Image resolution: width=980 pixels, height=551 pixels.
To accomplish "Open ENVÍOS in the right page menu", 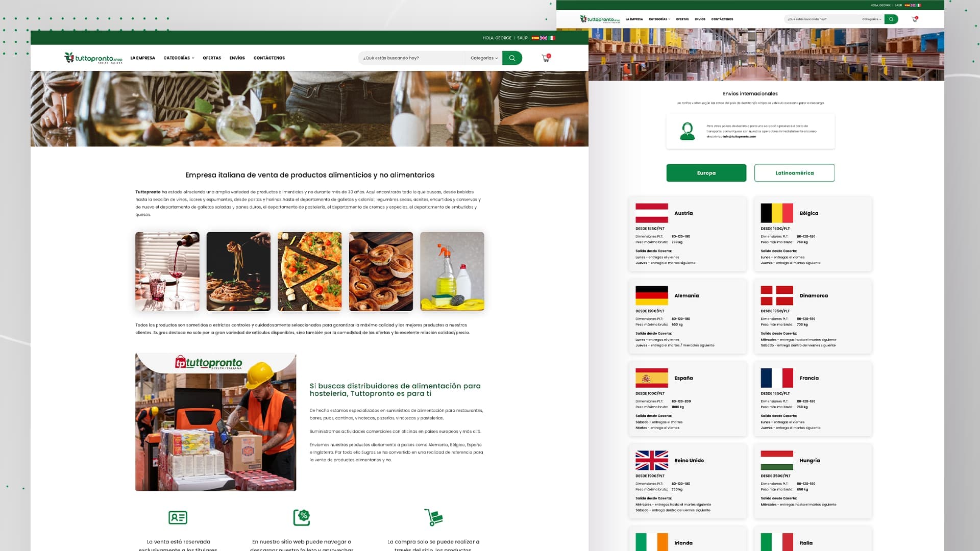I will pyautogui.click(x=700, y=19).
